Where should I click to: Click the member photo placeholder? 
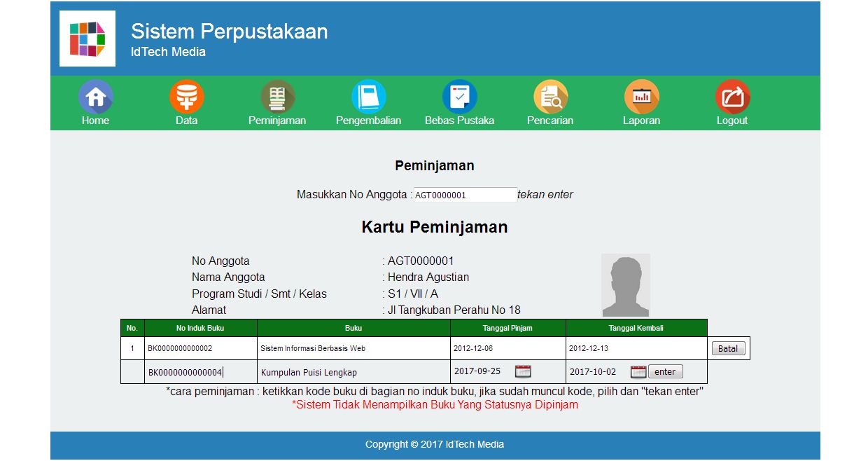tap(626, 285)
